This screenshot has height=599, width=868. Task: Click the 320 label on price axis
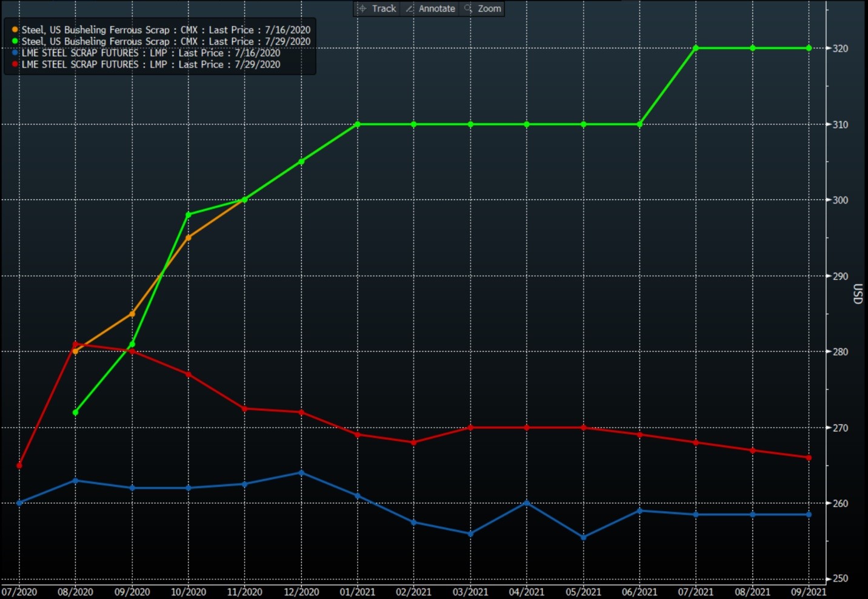(x=840, y=48)
